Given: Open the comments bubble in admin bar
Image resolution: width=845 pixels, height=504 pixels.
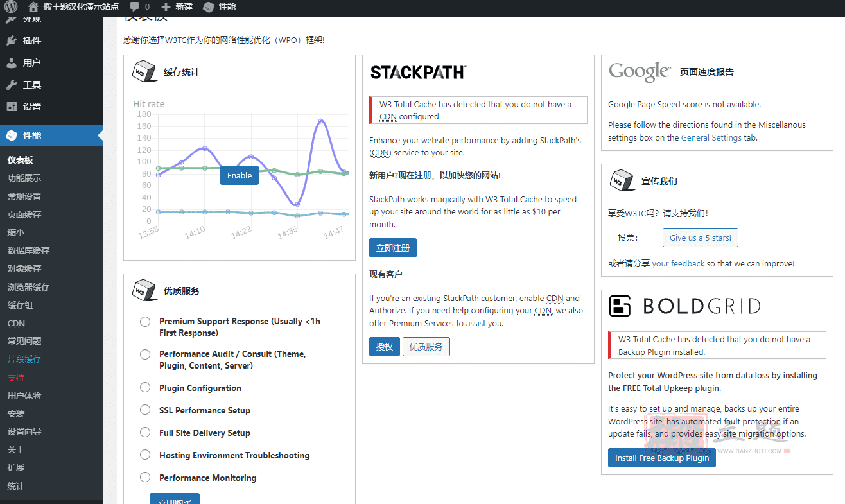Looking at the screenshot, I should (x=139, y=7).
